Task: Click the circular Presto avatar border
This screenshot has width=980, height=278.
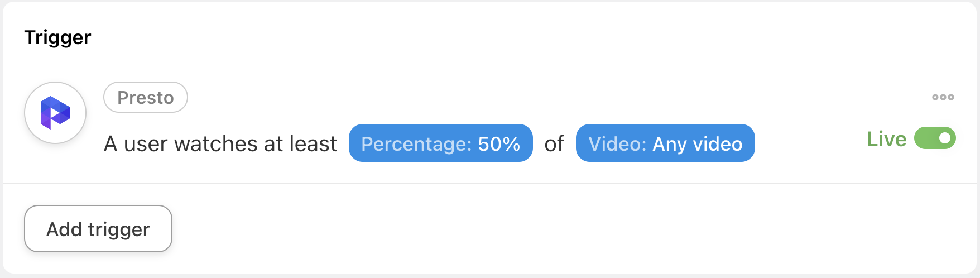Action: 55,113
